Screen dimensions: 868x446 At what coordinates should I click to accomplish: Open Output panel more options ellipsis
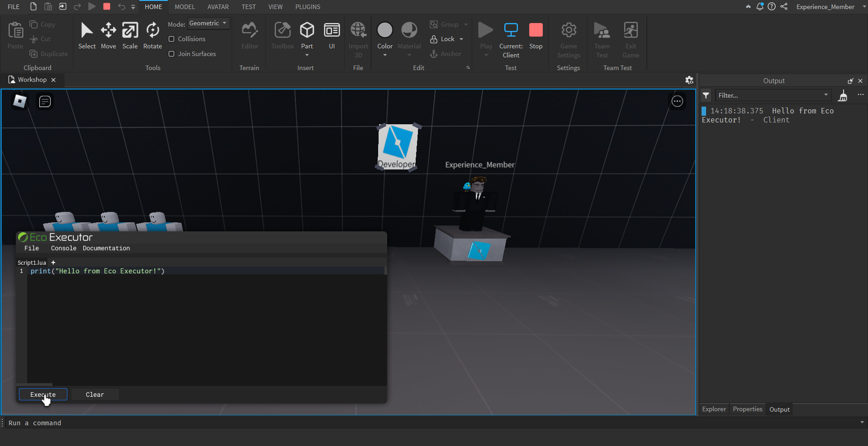pyautogui.click(x=860, y=95)
